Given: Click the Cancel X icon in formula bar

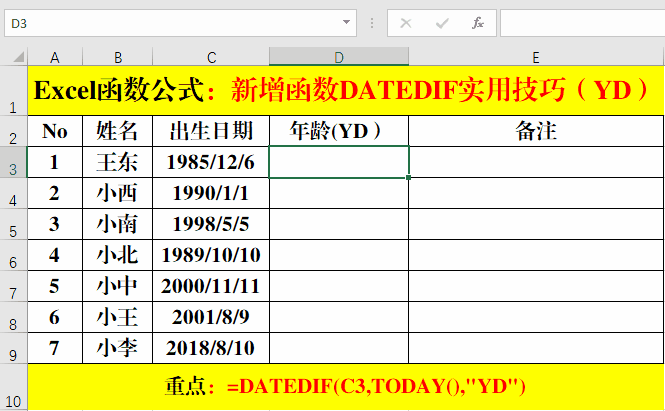Looking at the screenshot, I should (x=406, y=23).
